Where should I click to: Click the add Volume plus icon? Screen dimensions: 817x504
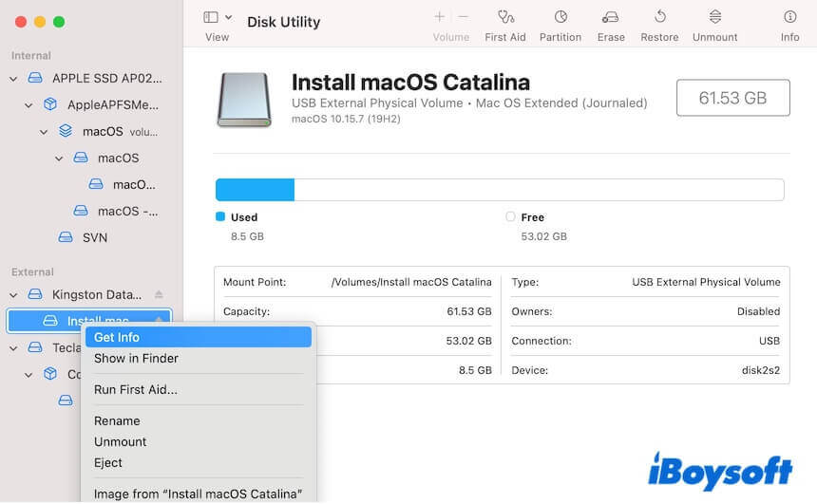click(439, 17)
